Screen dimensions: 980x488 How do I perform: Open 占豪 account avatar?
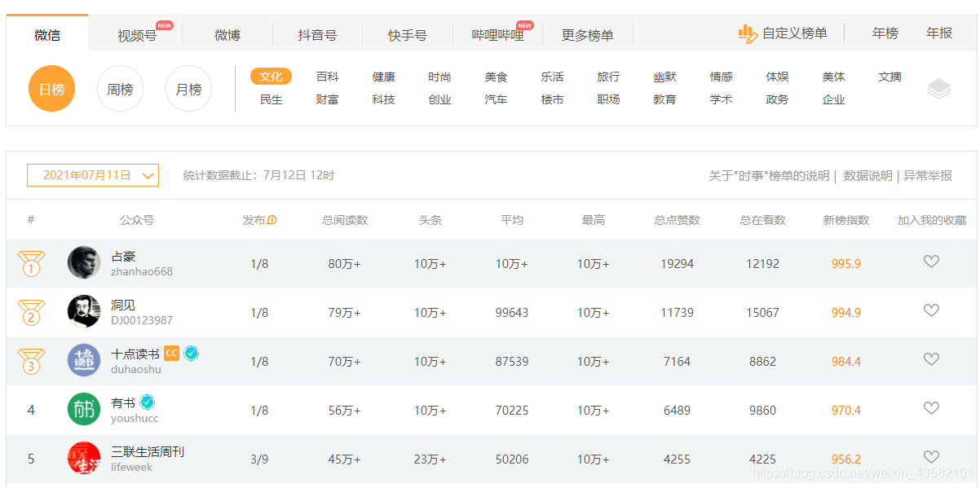84,263
